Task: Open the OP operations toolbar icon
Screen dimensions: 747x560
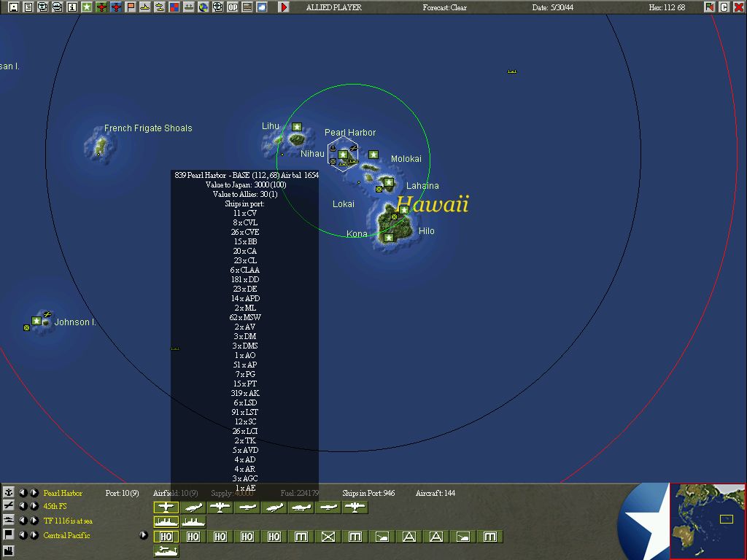Action: pos(233,7)
